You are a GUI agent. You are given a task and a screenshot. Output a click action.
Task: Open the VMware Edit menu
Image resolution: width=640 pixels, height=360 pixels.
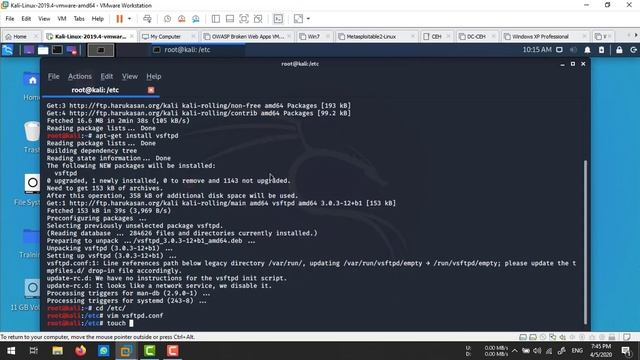pos(26,19)
